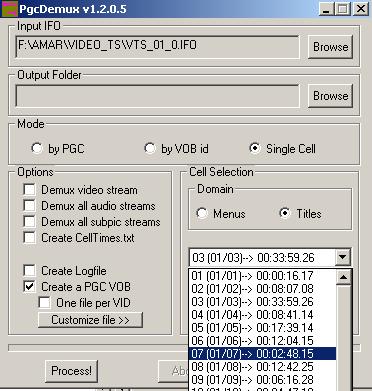Image resolution: width=372 pixels, height=391 pixels.
Task: Uncheck Create a PGC VOB
Action: coord(30,286)
